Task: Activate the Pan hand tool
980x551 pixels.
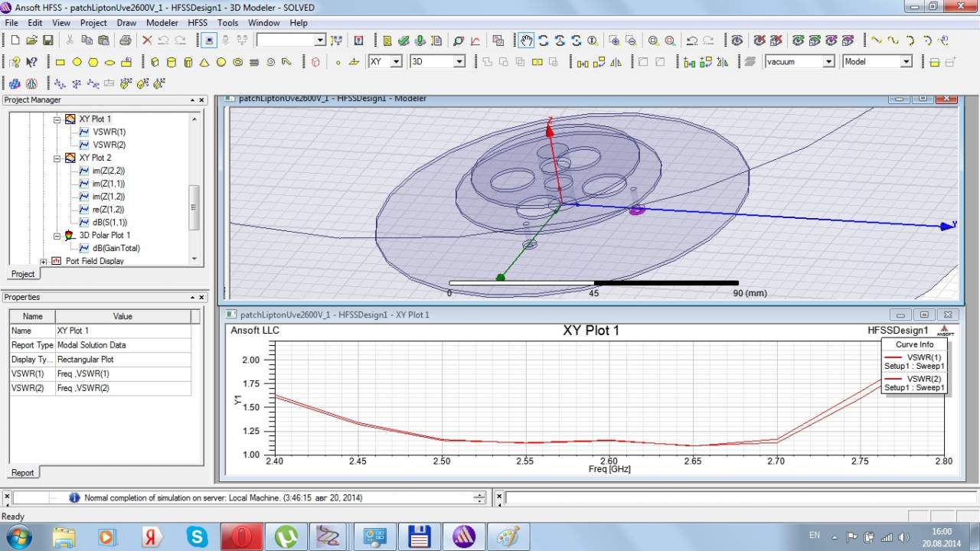Action: tap(526, 41)
